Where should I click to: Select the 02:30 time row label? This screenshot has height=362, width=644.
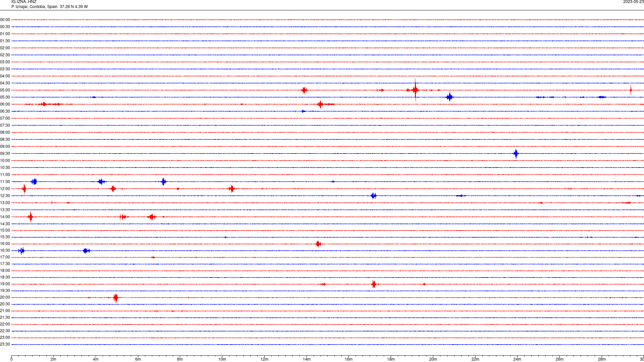point(5,55)
